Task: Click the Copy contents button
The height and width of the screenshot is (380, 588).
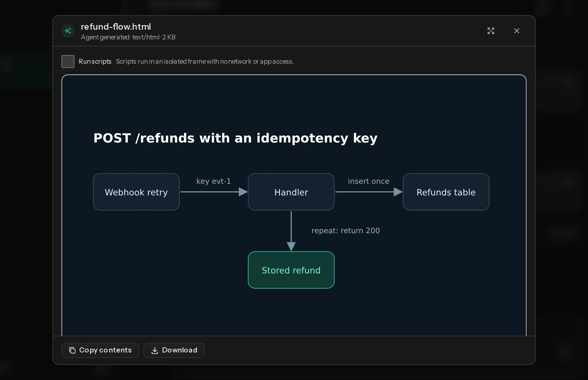Action: (x=100, y=350)
